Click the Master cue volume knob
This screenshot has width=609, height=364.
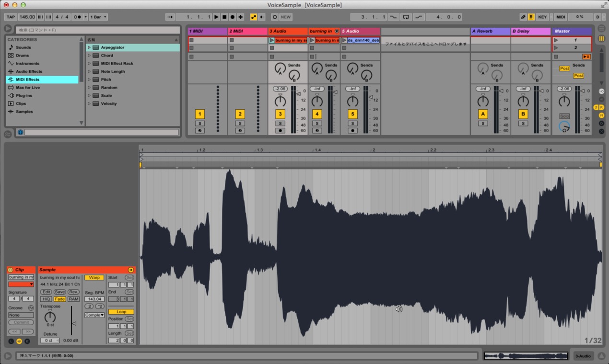coord(565,126)
